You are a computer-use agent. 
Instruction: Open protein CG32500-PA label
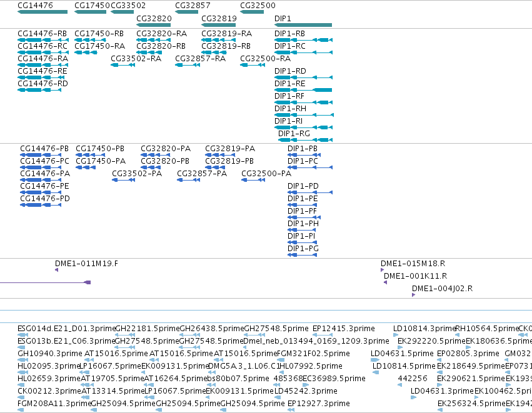tap(266, 174)
